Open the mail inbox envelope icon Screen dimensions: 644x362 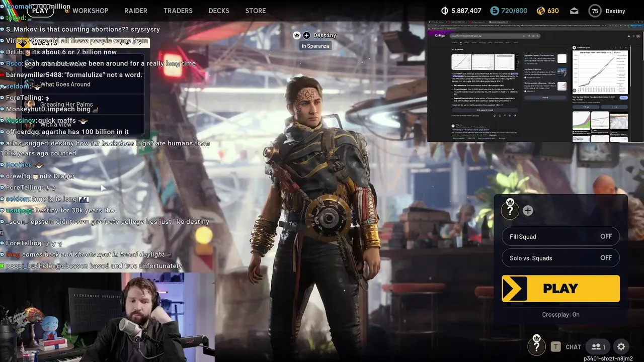pyautogui.click(x=574, y=11)
